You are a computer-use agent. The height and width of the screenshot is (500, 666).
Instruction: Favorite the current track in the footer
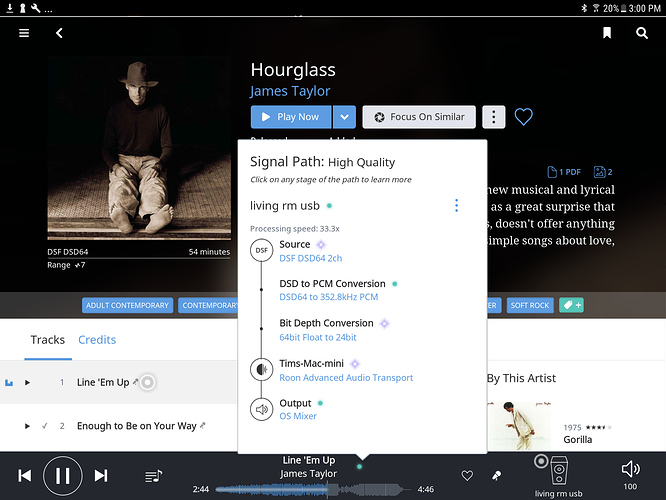pos(467,476)
